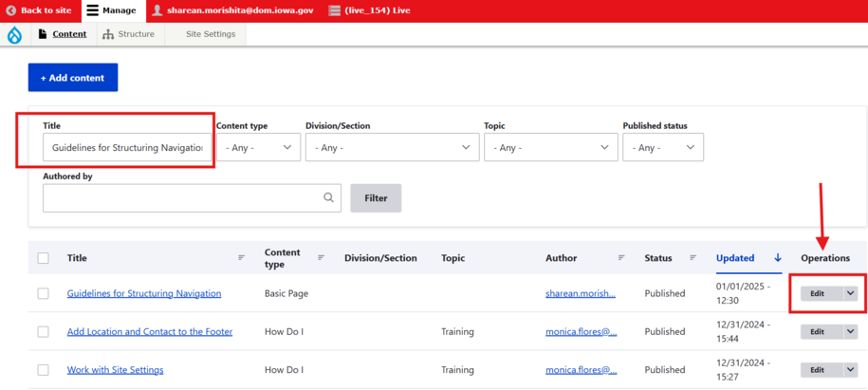The image size is (868, 390).
Task: Open the monica.flores author link in Site Settings row
Action: 582,369
